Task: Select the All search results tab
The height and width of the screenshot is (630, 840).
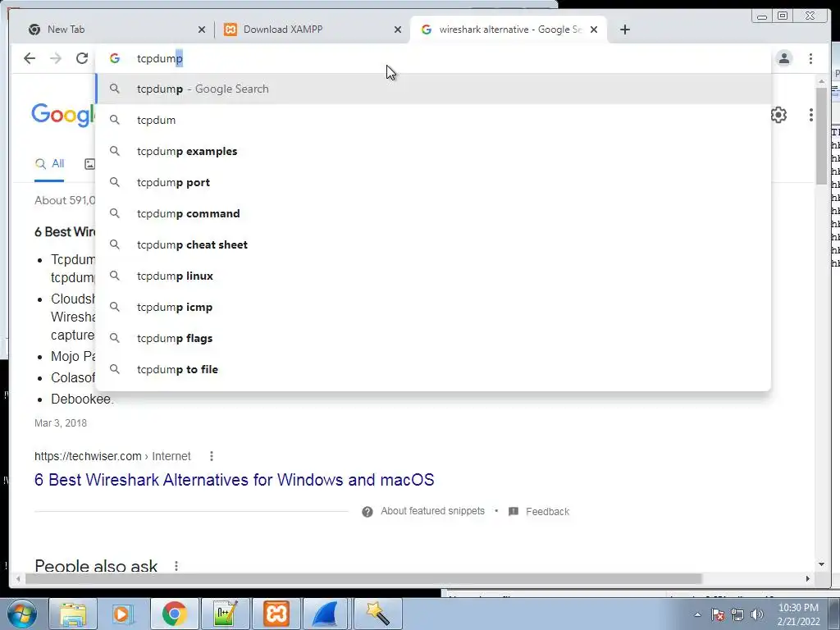Action: click(x=49, y=164)
